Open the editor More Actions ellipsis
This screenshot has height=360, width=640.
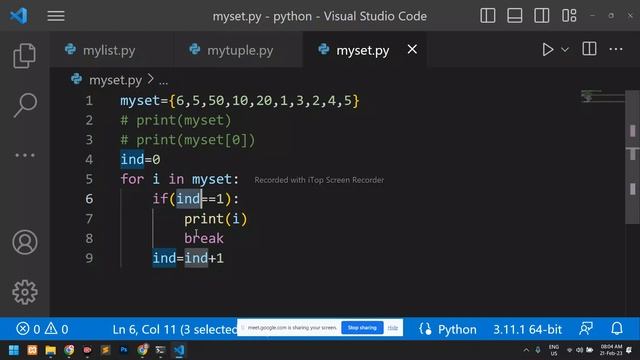[x=616, y=49]
